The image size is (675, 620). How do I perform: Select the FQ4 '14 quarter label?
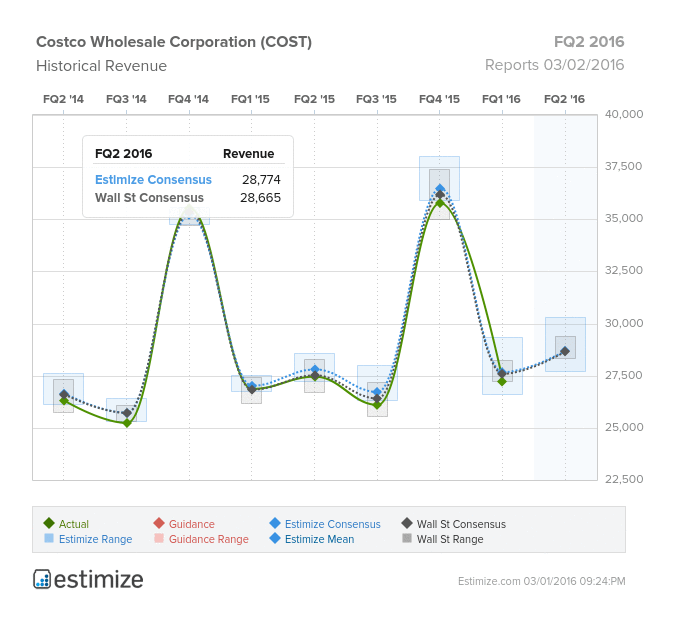point(189,99)
